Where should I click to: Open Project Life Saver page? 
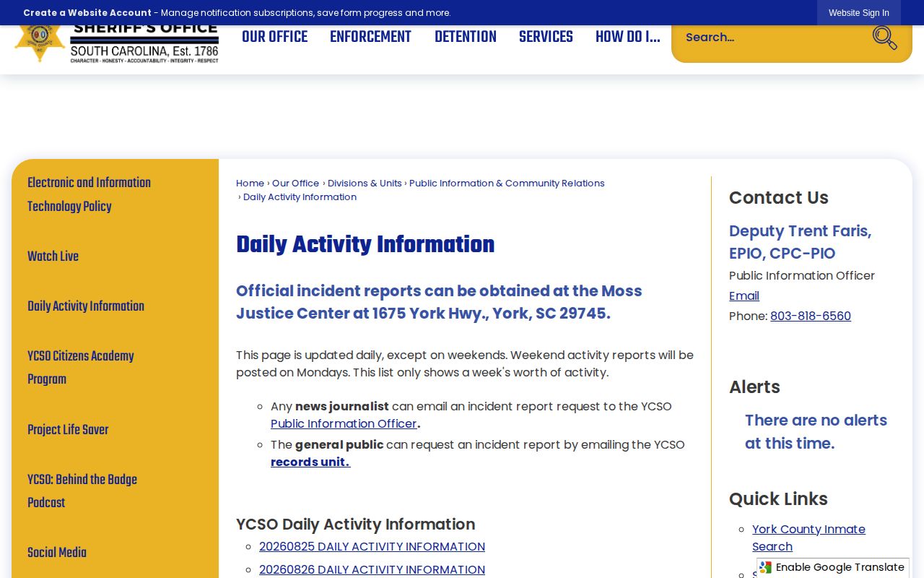pyautogui.click(x=68, y=431)
